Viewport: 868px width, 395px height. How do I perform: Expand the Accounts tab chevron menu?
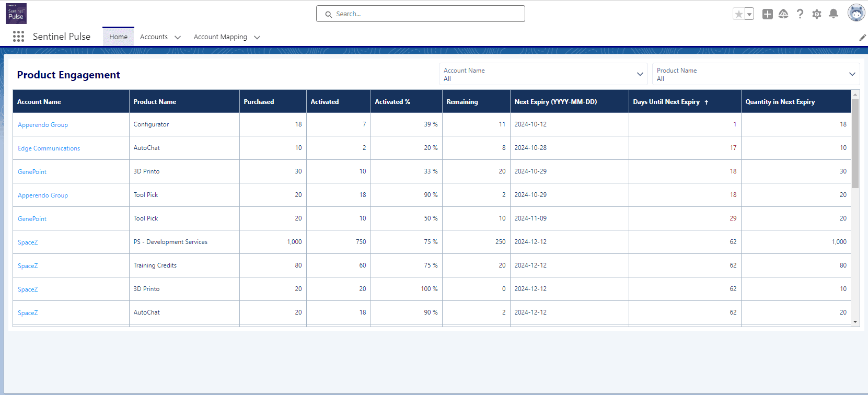(x=178, y=37)
